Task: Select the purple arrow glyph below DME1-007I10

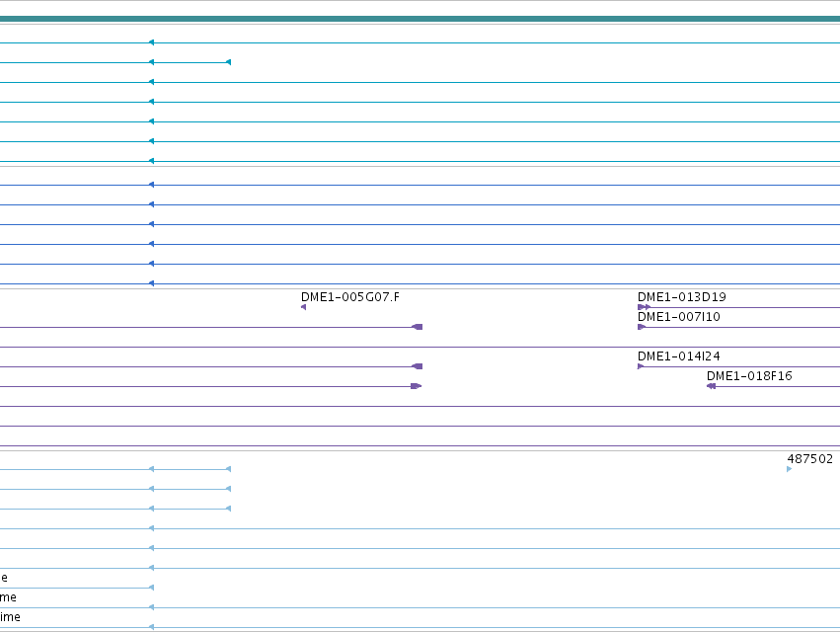Action: (x=642, y=327)
